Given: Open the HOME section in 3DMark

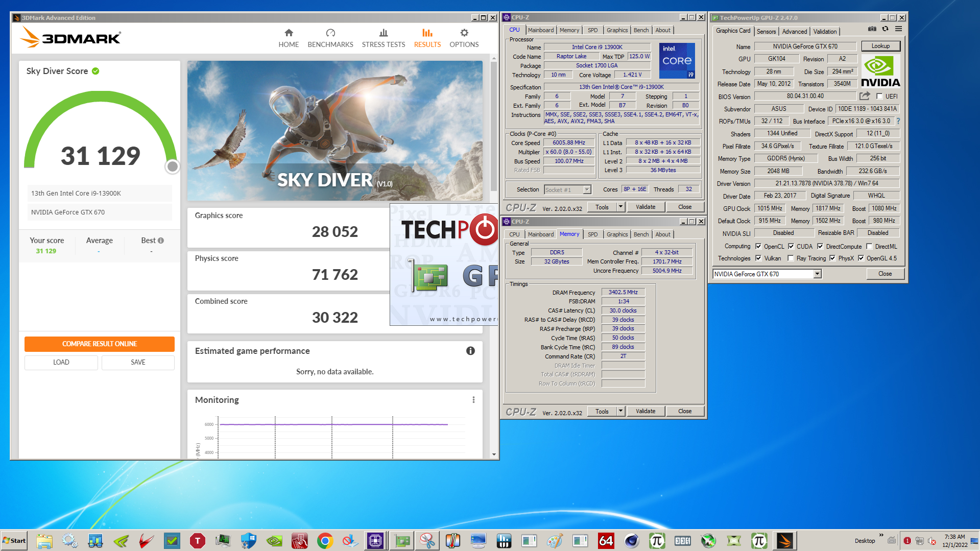Looking at the screenshot, I should point(289,38).
